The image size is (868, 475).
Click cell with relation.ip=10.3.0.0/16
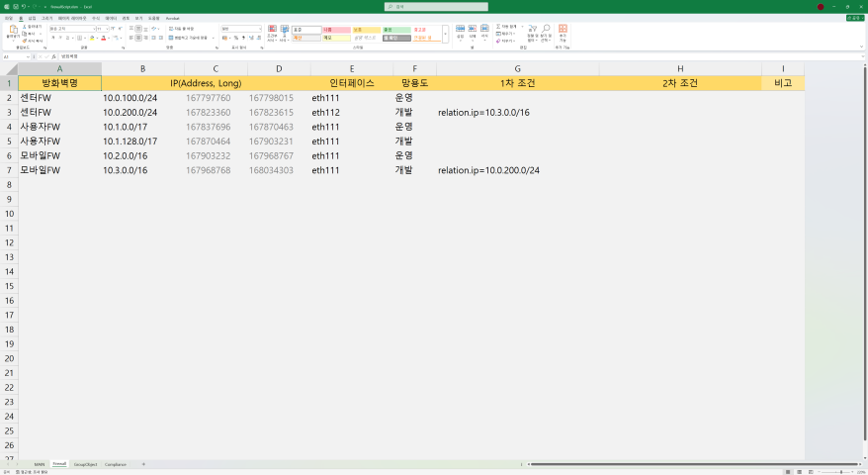pyautogui.click(x=518, y=113)
